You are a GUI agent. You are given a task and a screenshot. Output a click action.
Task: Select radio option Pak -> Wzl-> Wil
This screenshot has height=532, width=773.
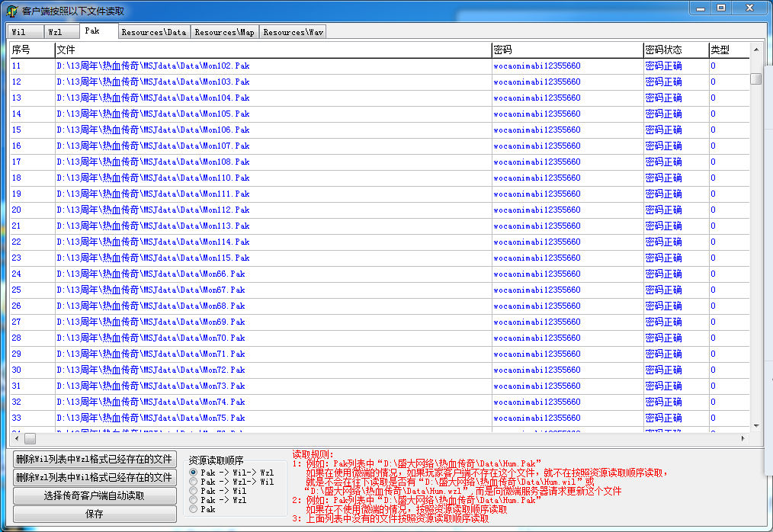pyautogui.click(x=232, y=482)
